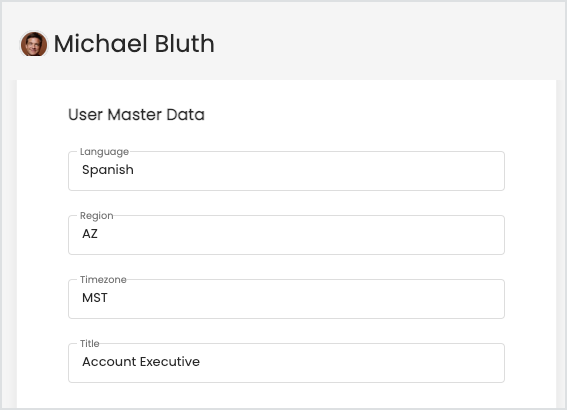Focus the Title input field
Screen dimensions: 567x410
(286, 363)
